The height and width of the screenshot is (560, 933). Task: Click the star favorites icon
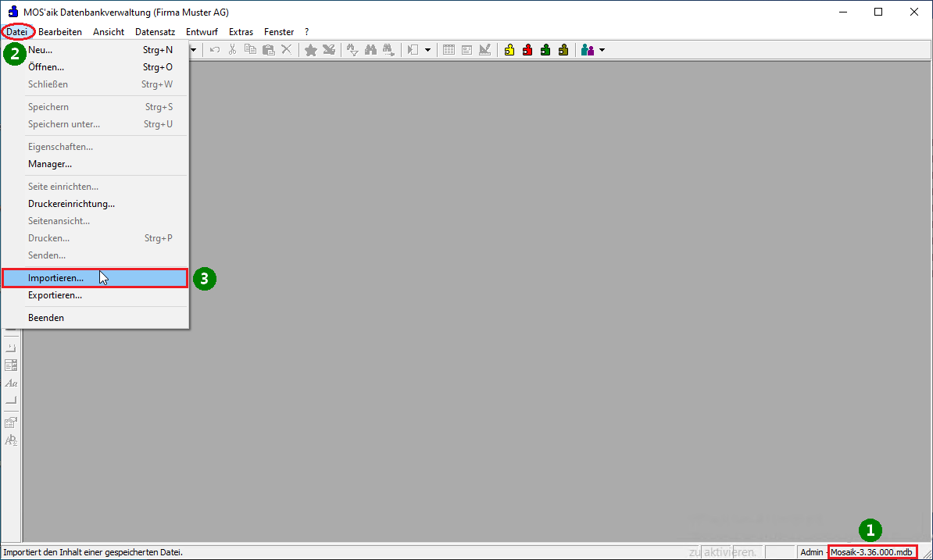point(310,50)
